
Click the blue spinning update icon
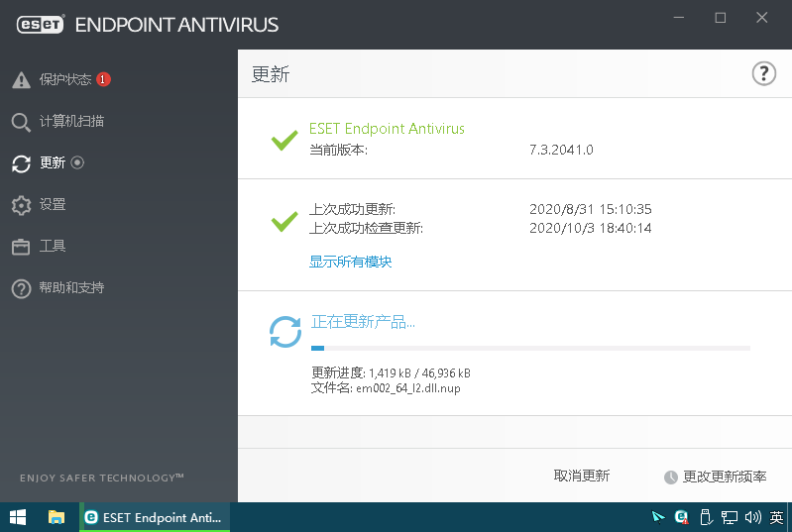285,332
